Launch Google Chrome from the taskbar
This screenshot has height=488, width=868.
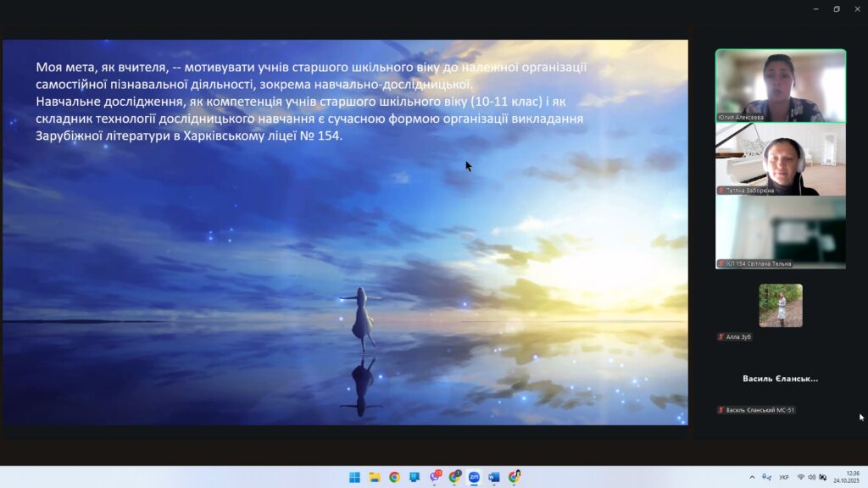point(394,477)
